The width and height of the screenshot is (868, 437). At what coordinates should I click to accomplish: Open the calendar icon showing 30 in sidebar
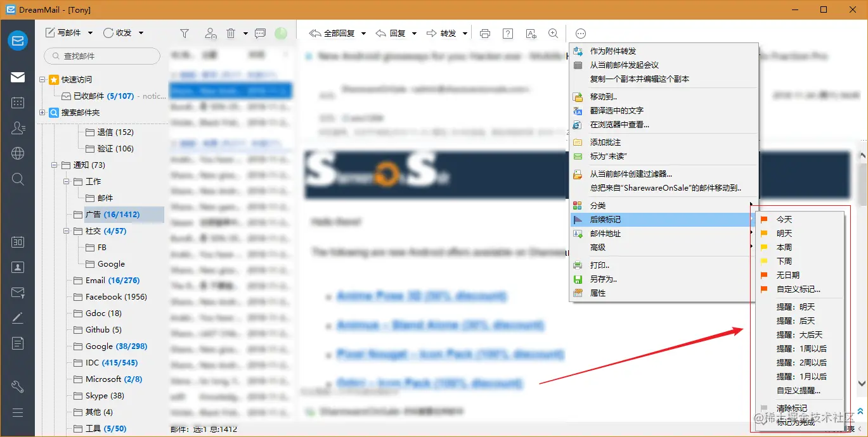coord(18,242)
